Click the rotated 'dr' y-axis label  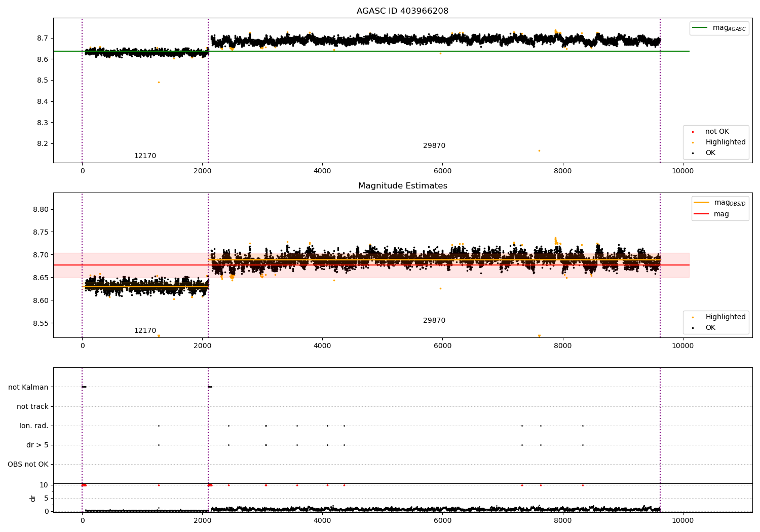coord(33,498)
